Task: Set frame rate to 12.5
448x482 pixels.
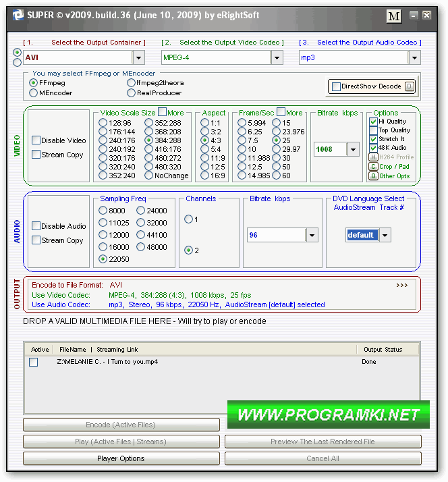Action: (x=242, y=167)
